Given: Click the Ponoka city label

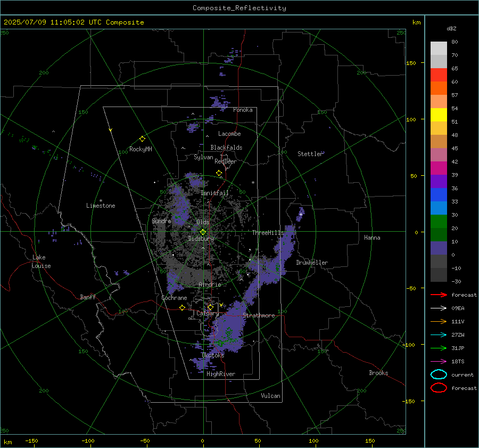Looking at the screenshot, I should (243, 110).
